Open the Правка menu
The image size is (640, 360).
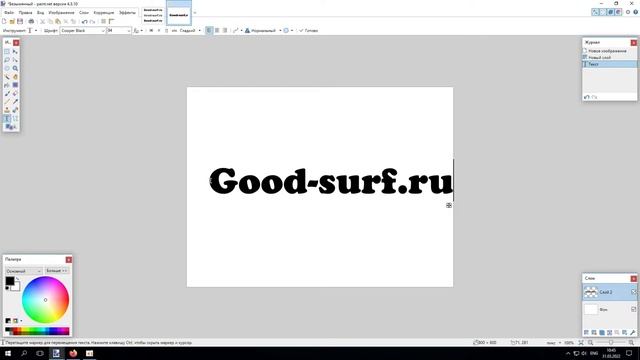click(x=25, y=13)
